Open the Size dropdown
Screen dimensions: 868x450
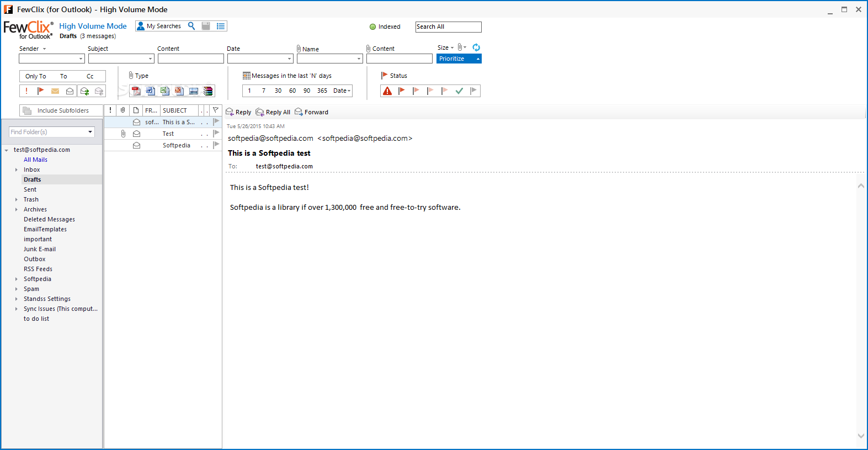(446, 47)
